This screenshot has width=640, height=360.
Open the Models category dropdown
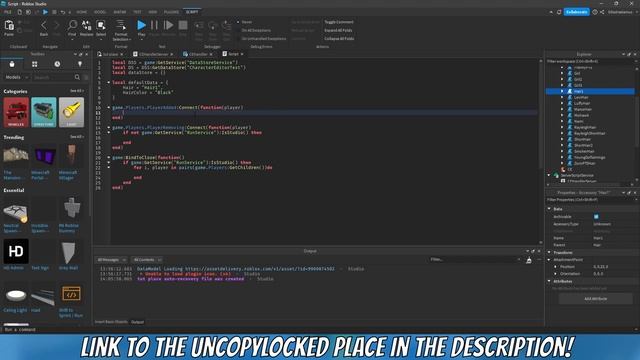click(17, 77)
